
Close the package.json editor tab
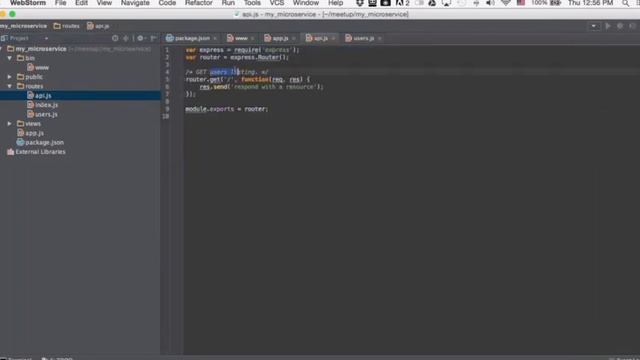tap(215, 38)
